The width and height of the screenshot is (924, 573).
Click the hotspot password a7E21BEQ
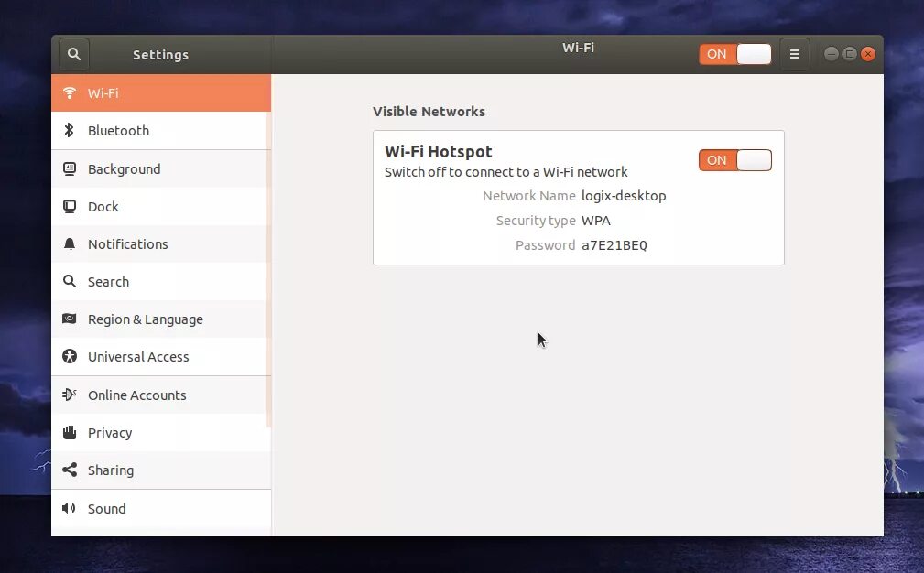(614, 245)
